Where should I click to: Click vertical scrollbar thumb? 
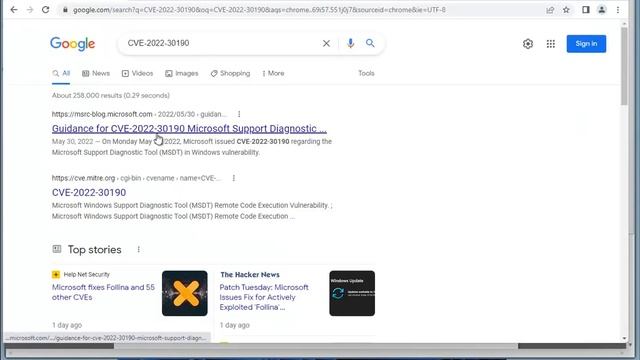[x=624, y=65]
